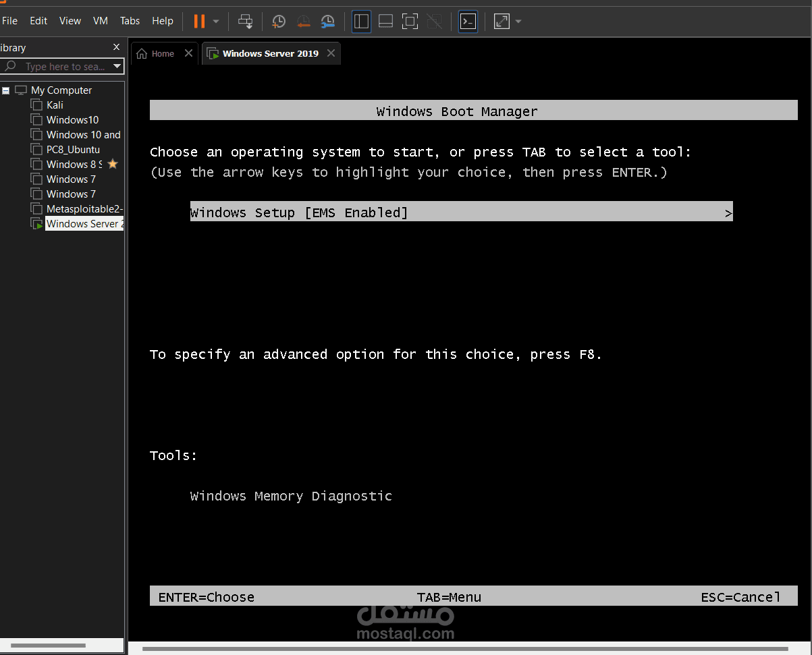812x655 pixels.
Task: Close the Library panel
Action: (116, 47)
